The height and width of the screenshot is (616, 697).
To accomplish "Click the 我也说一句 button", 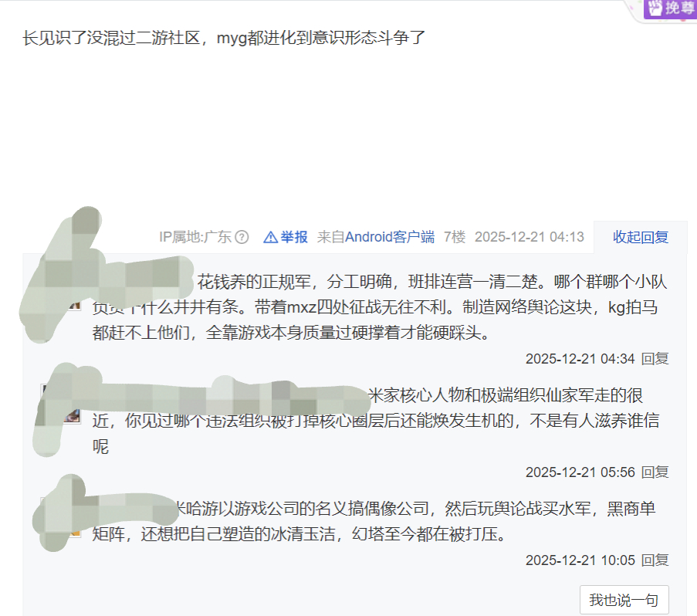I will (624, 600).
